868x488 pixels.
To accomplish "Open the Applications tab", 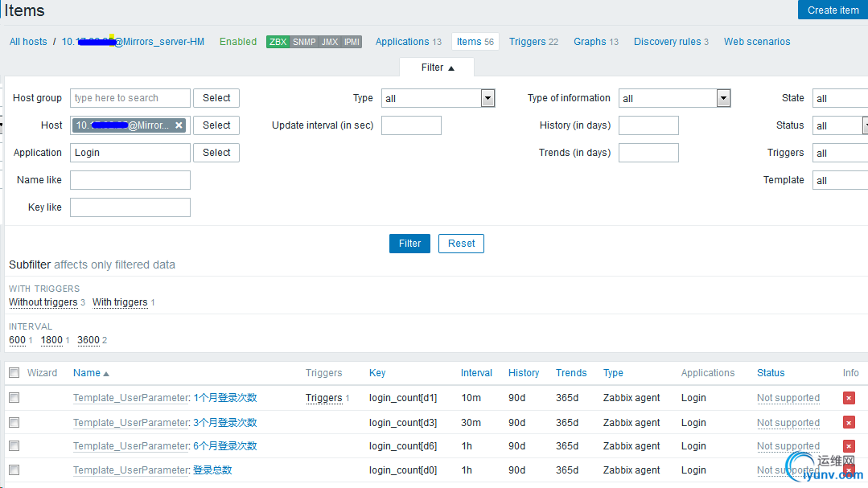I will point(408,42).
